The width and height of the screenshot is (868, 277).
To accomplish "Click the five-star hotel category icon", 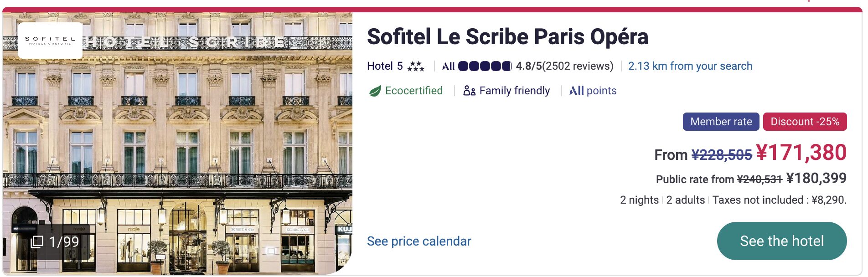I will coord(415,67).
